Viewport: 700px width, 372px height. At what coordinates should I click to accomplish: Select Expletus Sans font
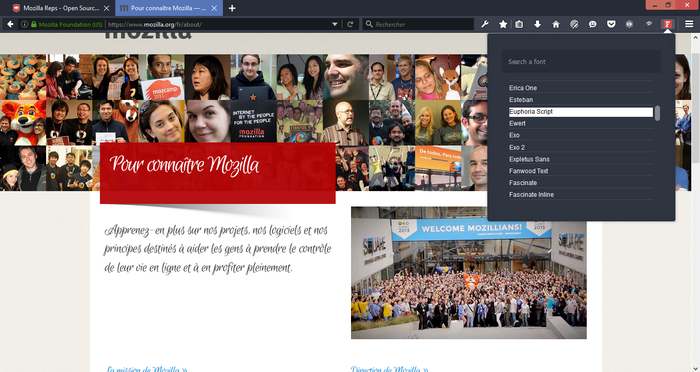click(580, 159)
